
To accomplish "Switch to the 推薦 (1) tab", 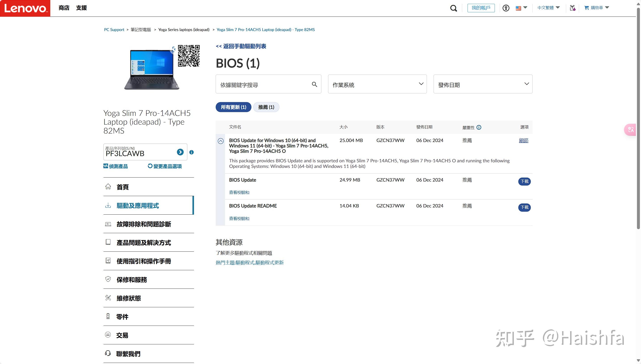I will click(x=266, y=107).
